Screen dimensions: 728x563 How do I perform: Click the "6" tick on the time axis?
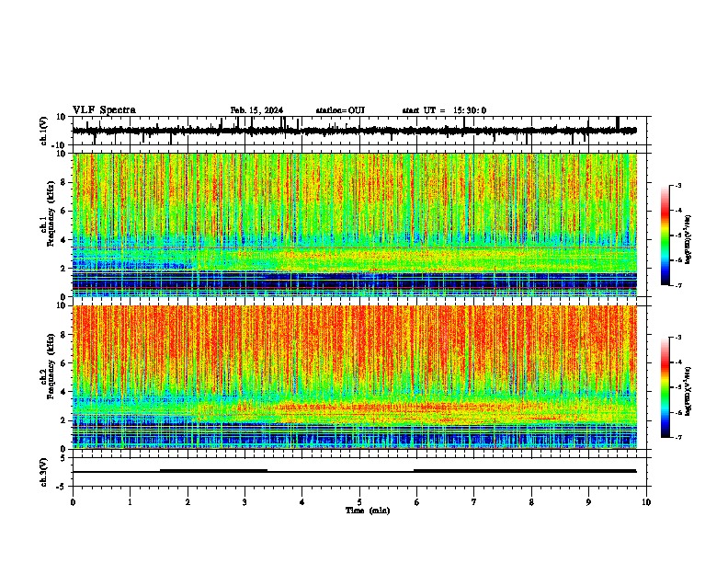[417, 502]
